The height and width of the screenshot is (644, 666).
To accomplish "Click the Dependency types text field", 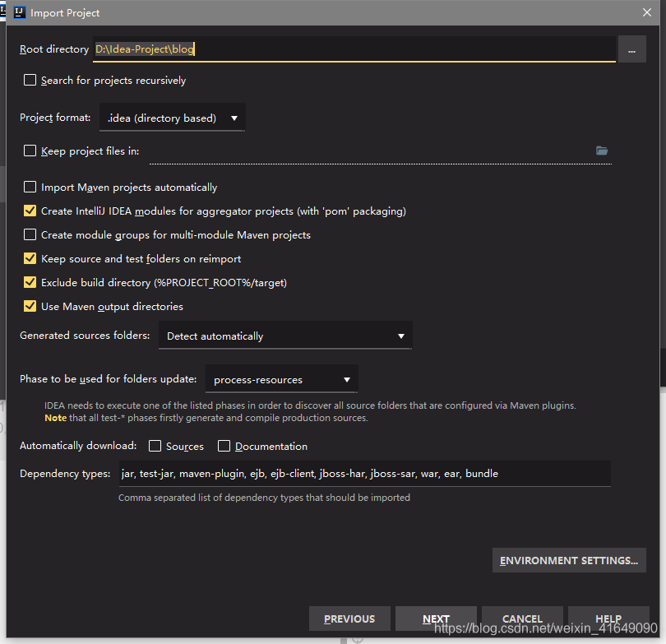I will click(x=365, y=474).
